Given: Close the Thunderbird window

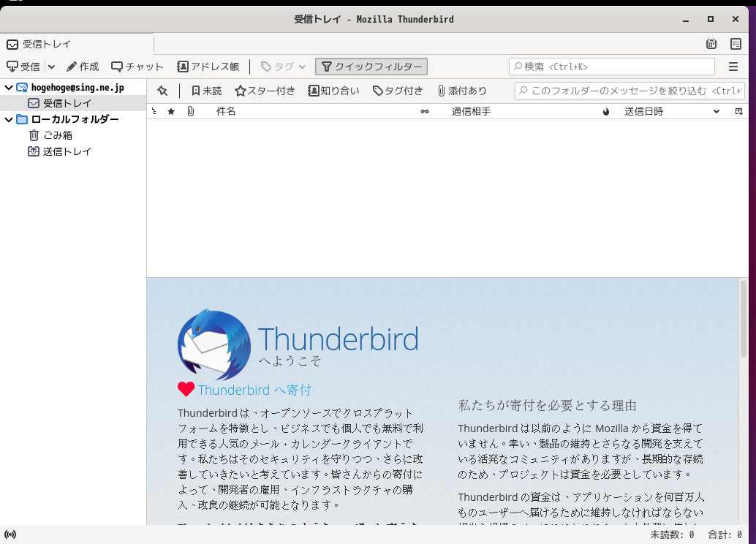Looking at the screenshot, I should tap(736, 19).
